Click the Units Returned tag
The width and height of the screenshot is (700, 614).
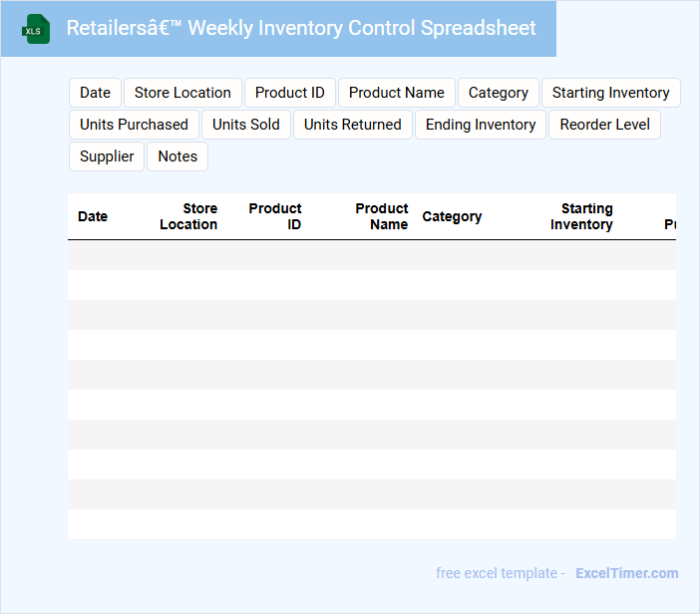tap(352, 125)
